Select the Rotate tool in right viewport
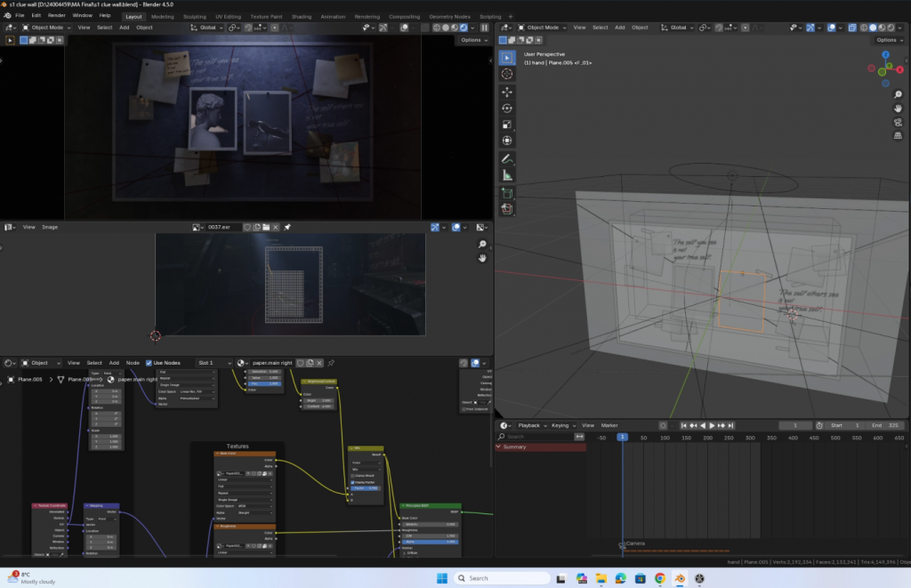Image resolution: width=911 pixels, height=588 pixels. pyautogui.click(x=507, y=108)
